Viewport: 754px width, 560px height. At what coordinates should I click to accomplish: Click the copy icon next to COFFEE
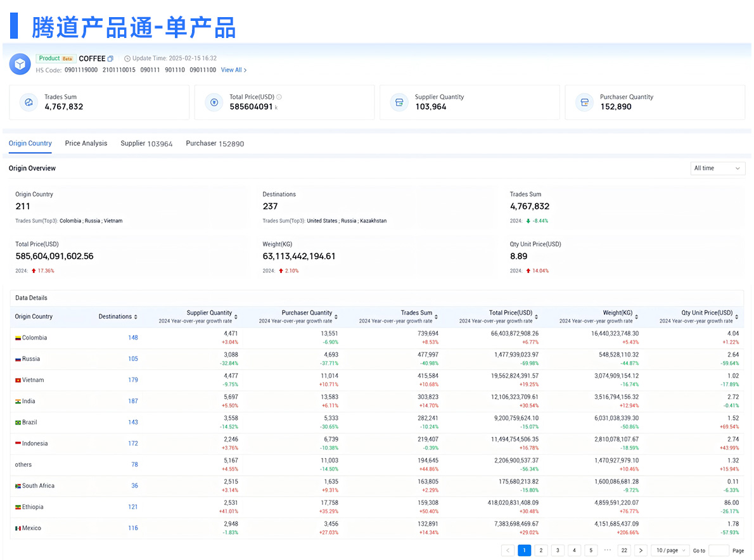pyautogui.click(x=111, y=59)
